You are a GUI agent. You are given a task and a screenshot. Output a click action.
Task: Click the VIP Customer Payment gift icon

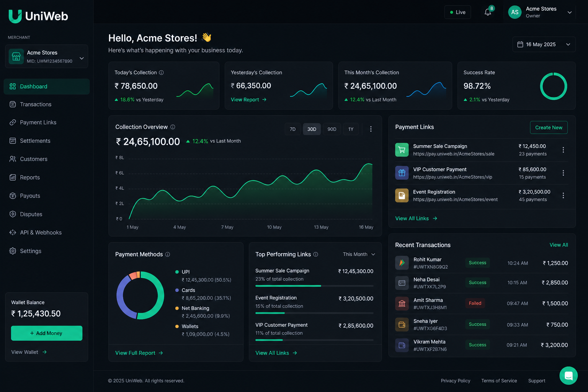(x=402, y=173)
